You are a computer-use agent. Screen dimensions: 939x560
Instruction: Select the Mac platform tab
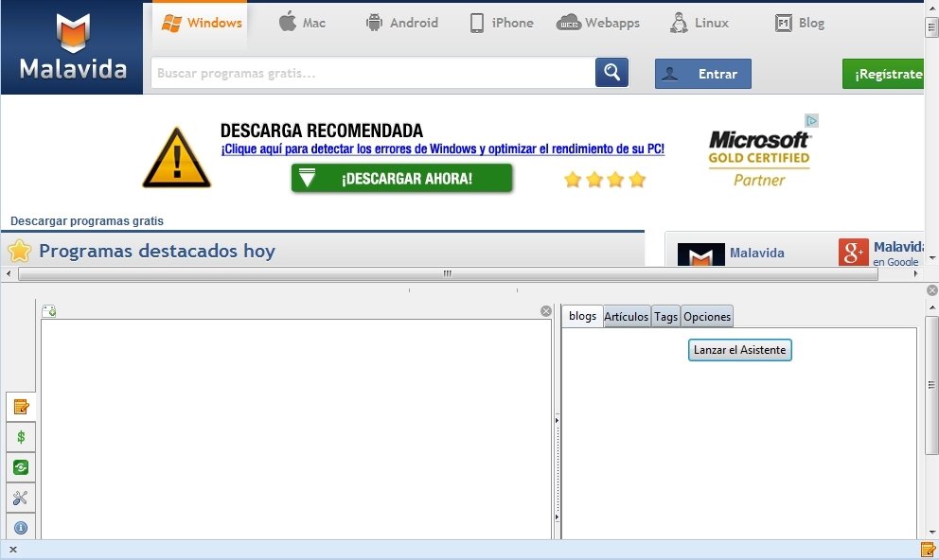click(302, 23)
